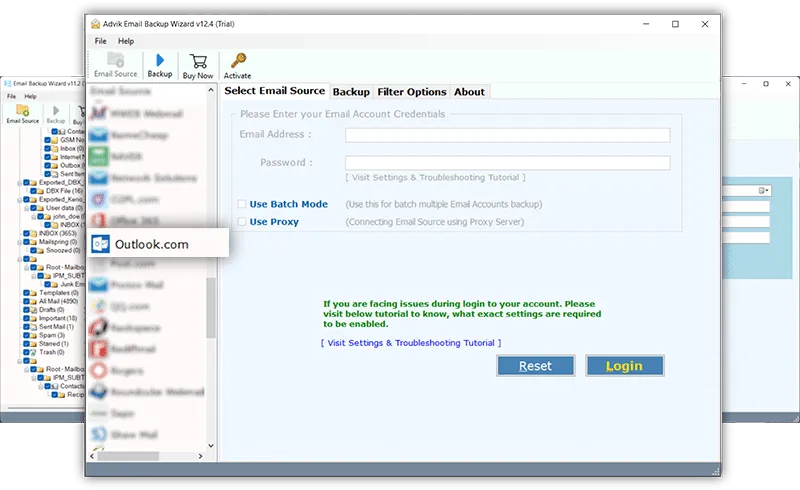
Task: Click the Backup play icon in Advik toolbar
Action: click(160, 60)
